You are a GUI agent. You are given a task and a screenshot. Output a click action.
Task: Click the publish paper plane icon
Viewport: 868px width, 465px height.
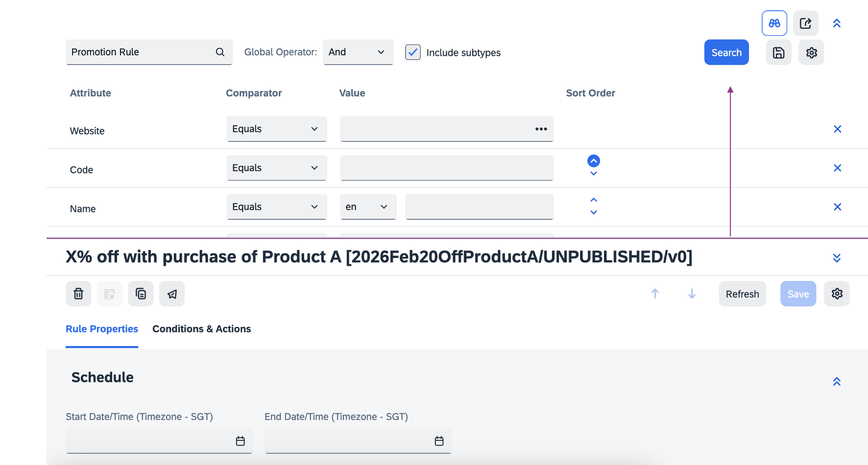[x=172, y=294]
